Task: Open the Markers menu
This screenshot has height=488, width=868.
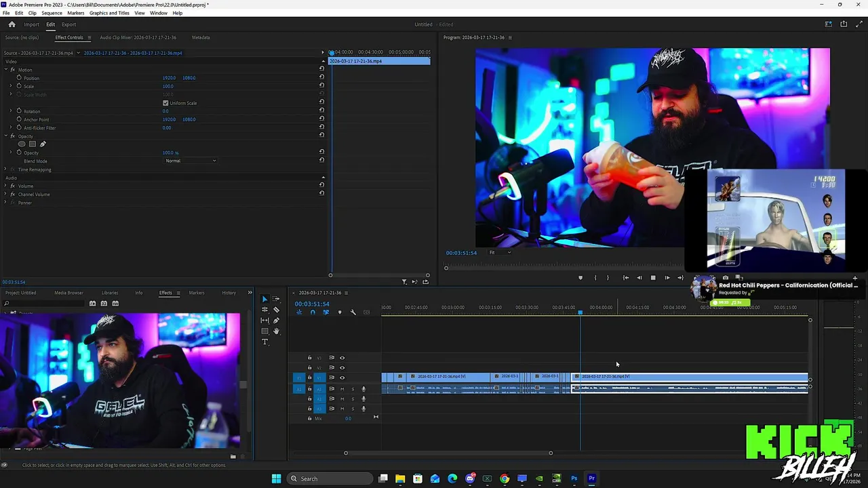Action: 76,13
